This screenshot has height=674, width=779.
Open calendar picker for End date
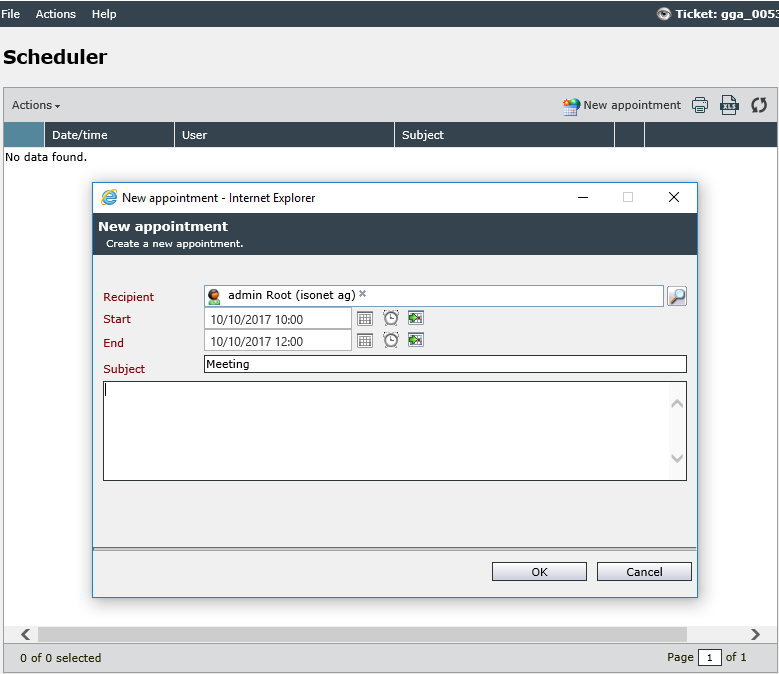(365, 341)
